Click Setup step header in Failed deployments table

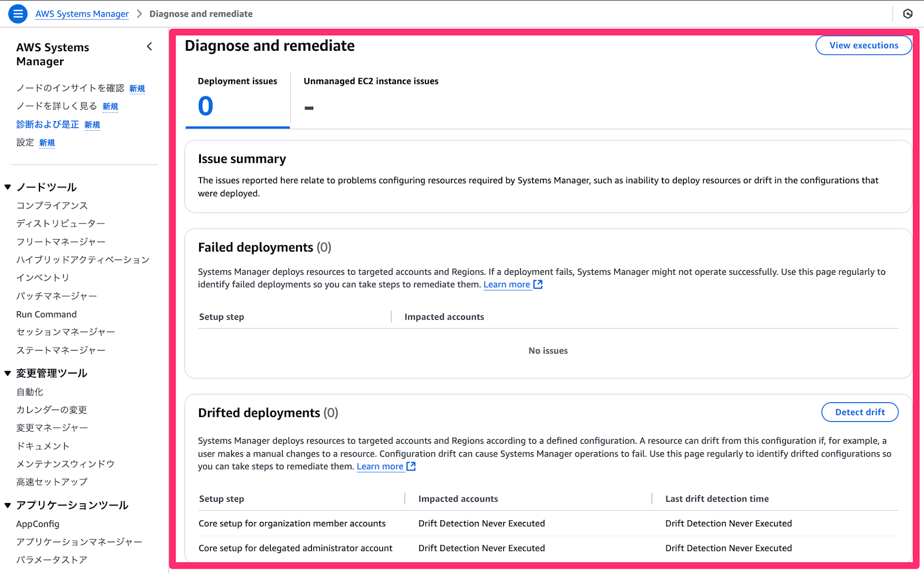tap(221, 317)
